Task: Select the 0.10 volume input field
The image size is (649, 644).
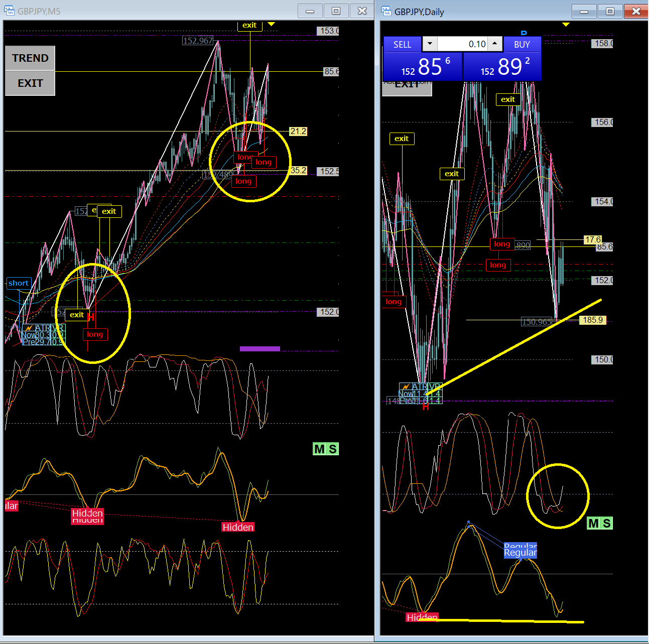Action: 462,44
